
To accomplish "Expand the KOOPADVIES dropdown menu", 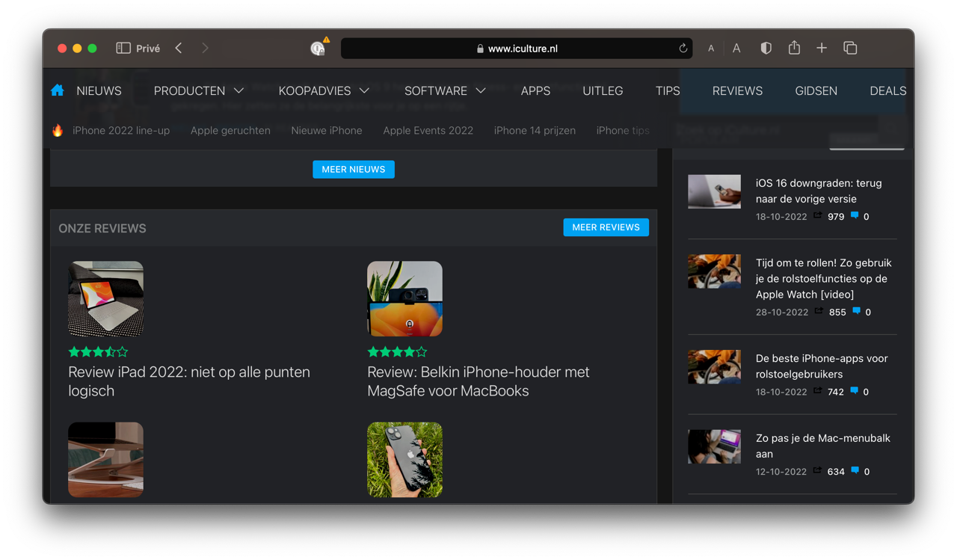I will coord(324,90).
